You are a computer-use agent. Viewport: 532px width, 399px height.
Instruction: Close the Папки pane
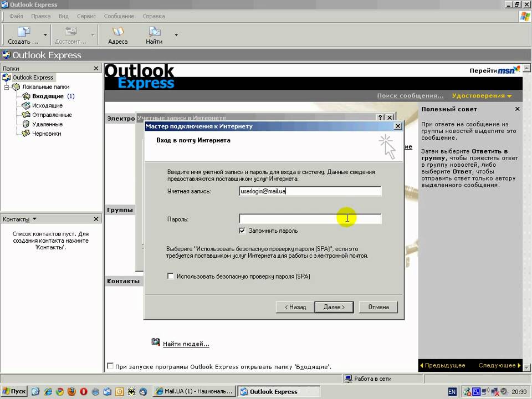(x=96, y=68)
